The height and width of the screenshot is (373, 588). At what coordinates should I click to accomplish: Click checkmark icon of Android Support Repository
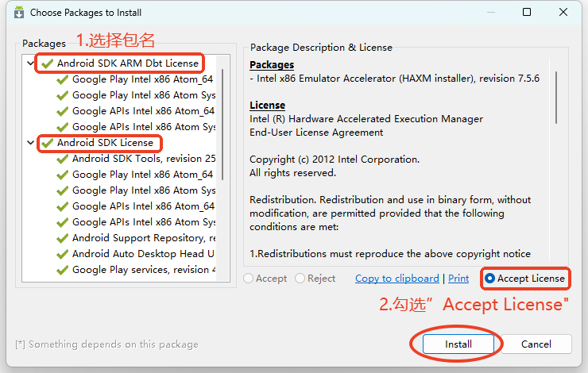coord(62,238)
